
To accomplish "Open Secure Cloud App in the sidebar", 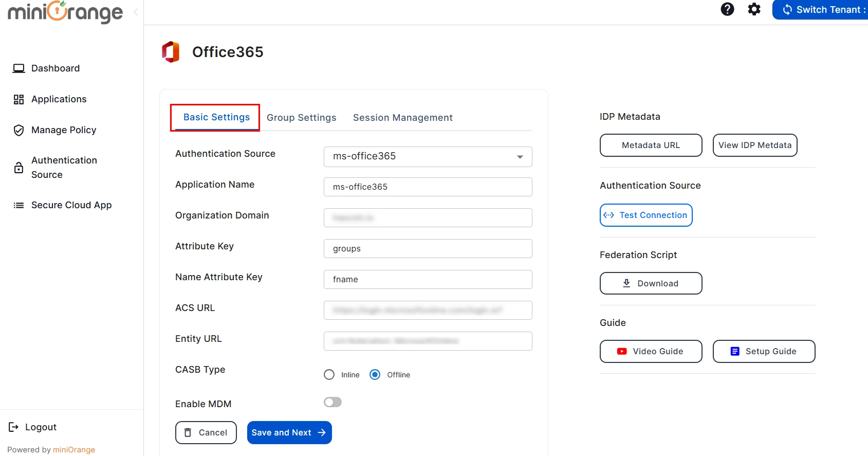I will [x=71, y=205].
